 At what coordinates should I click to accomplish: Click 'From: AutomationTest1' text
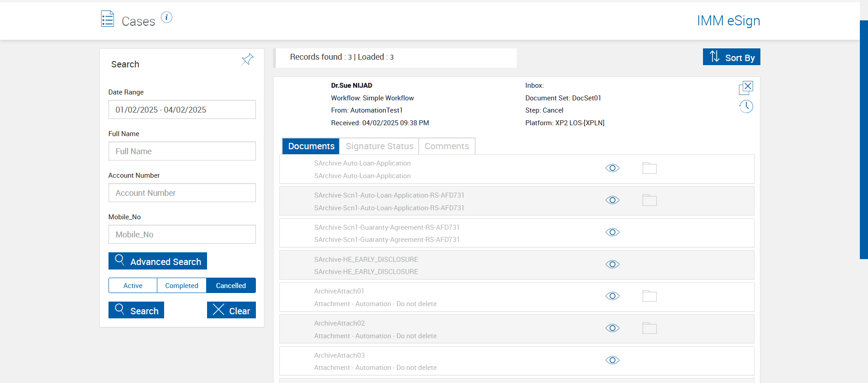[x=367, y=110]
